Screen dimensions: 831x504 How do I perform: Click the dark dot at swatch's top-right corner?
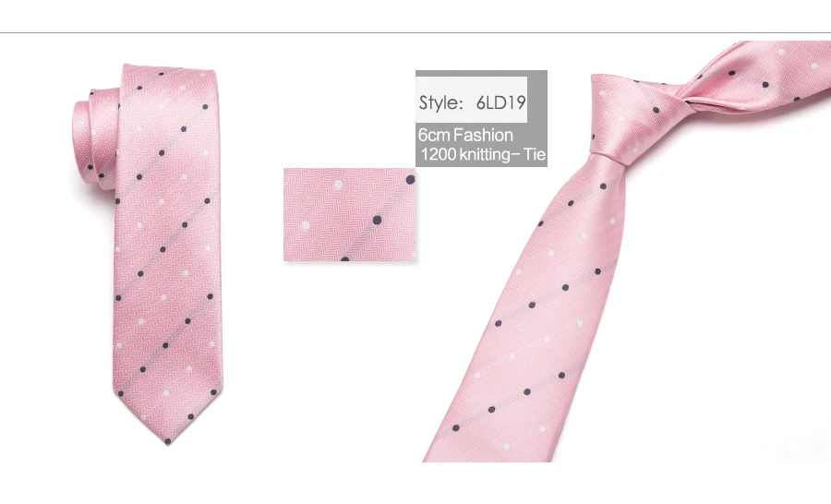point(410,180)
